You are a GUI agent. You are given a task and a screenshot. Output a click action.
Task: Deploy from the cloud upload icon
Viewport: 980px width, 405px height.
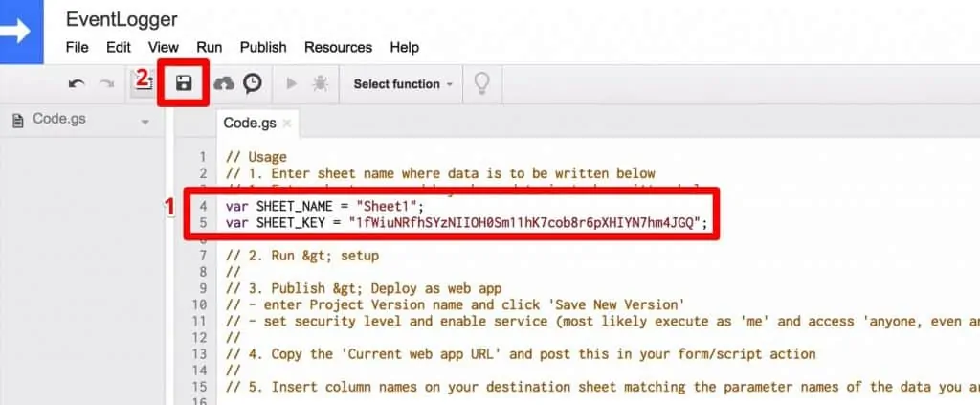point(224,83)
